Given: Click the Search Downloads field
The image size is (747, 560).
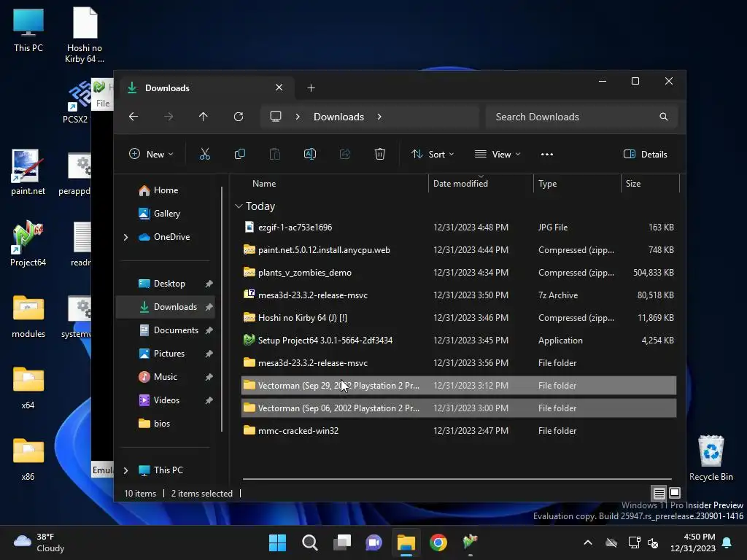Looking at the screenshot, I should pos(581,117).
